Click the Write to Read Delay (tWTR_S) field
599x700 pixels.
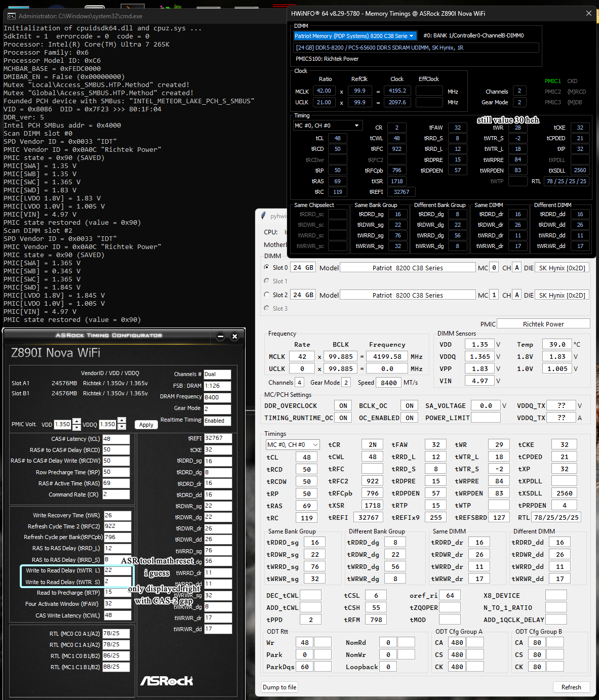click(117, 582)
